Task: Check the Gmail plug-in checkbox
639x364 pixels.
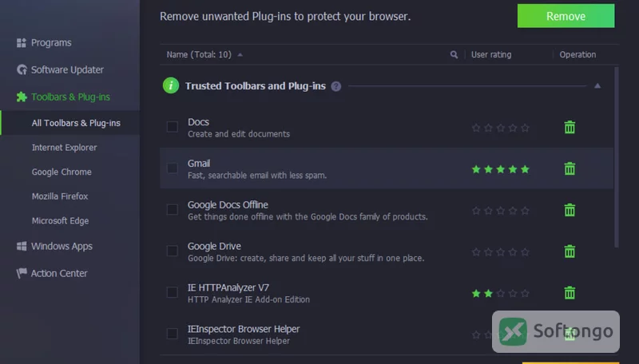Action: click(173, 168)
